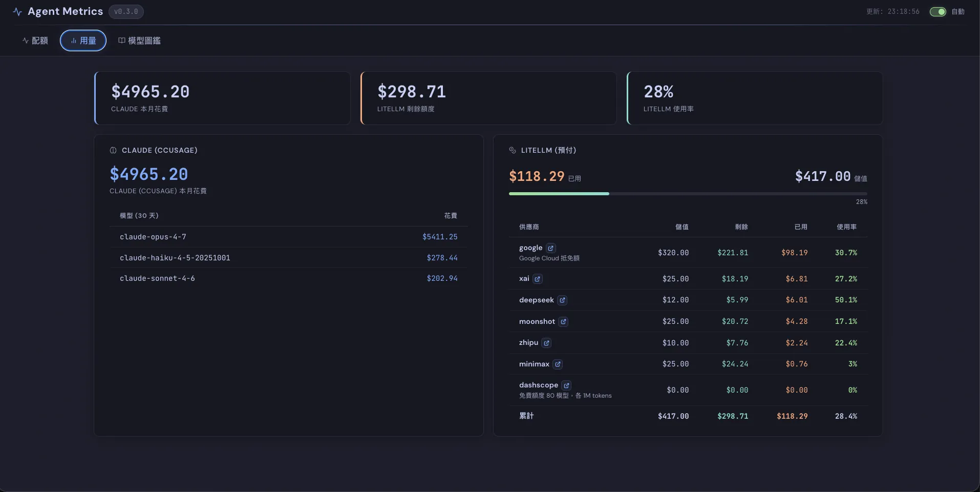Click the deepseek 50.1% usage rate

pos(846,300)
